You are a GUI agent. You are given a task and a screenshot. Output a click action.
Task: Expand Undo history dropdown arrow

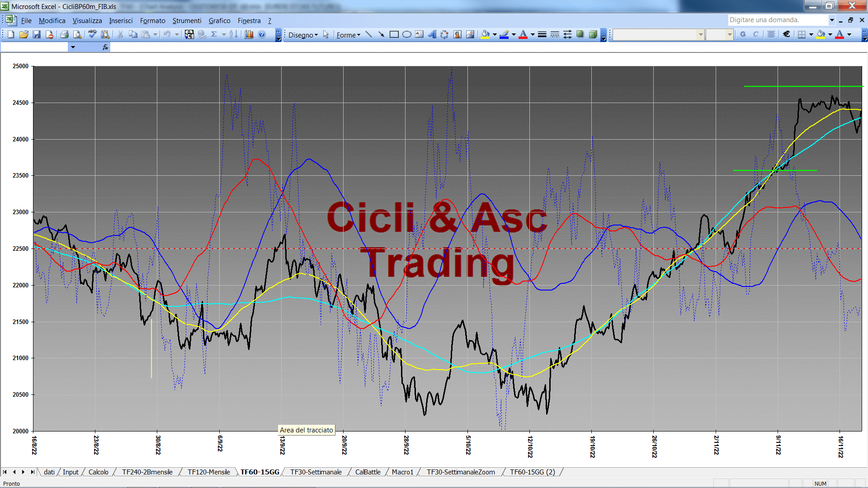point(177,34)
